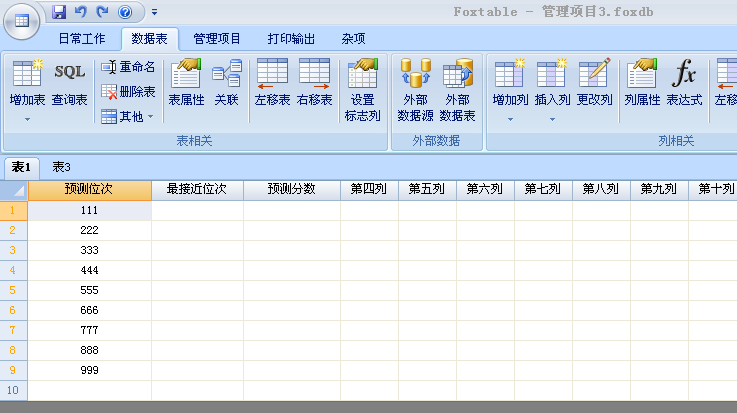The height and width of the screenshot is (413, 737).
Task: Open 外部数据源 external data source
Action: coord(415,89)
